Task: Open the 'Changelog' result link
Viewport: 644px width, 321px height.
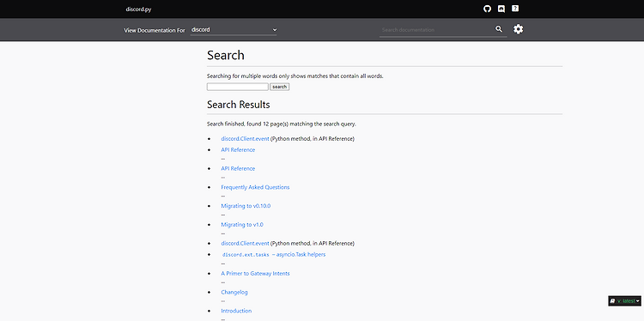Action: click(x=234, y=293)
